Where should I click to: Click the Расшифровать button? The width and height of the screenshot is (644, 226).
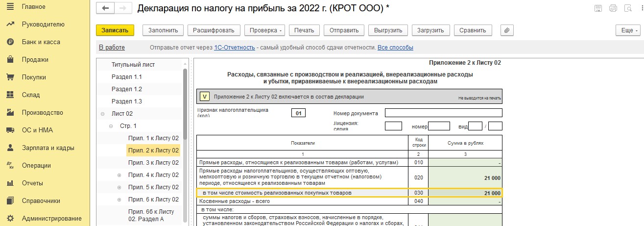(x=214, y=30)
